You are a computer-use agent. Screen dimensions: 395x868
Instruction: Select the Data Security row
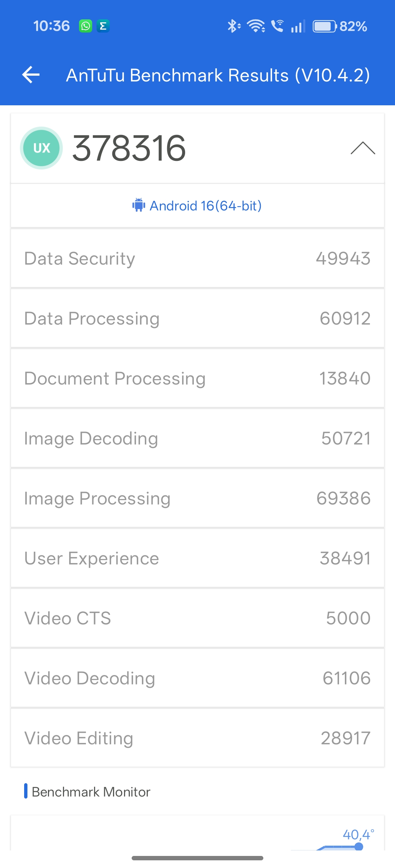click(x=197, y=258)
